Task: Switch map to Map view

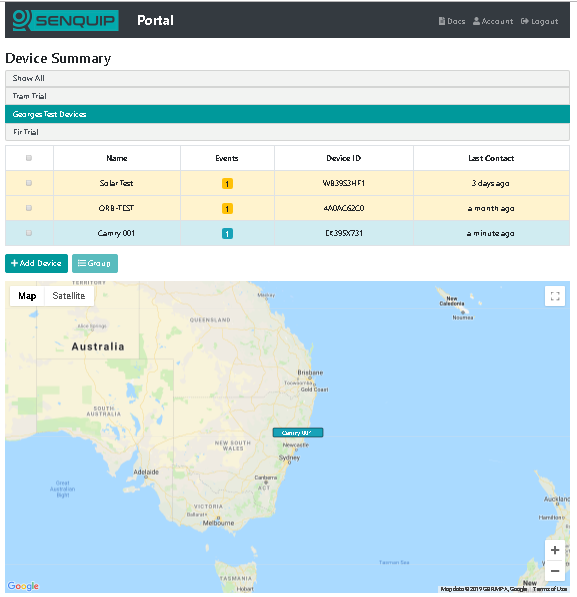Action: pos(27,296)
